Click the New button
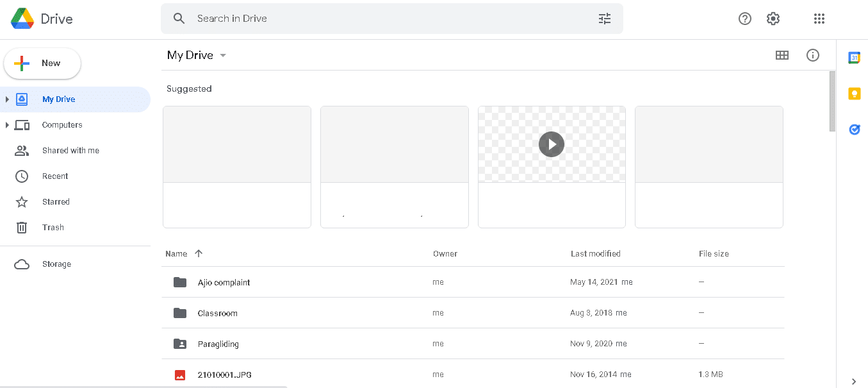868x388 pixels. click(42, 63)
